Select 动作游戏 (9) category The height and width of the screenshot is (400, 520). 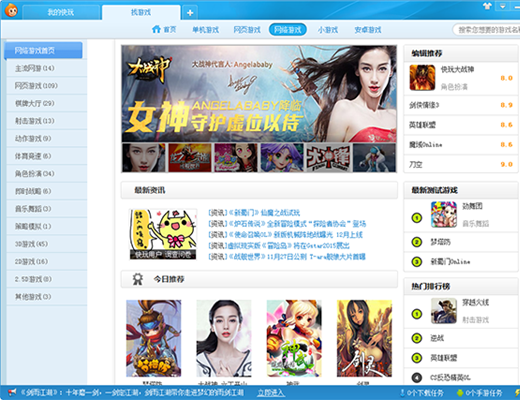[47, 138]
